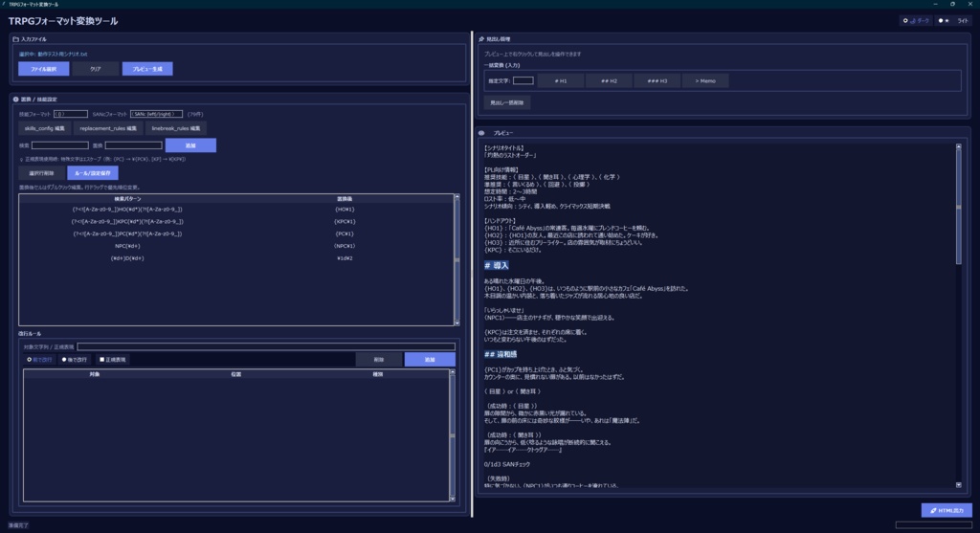
Task: Generate preview with プレビュー生成 button
Action: [x=147, y=69]
